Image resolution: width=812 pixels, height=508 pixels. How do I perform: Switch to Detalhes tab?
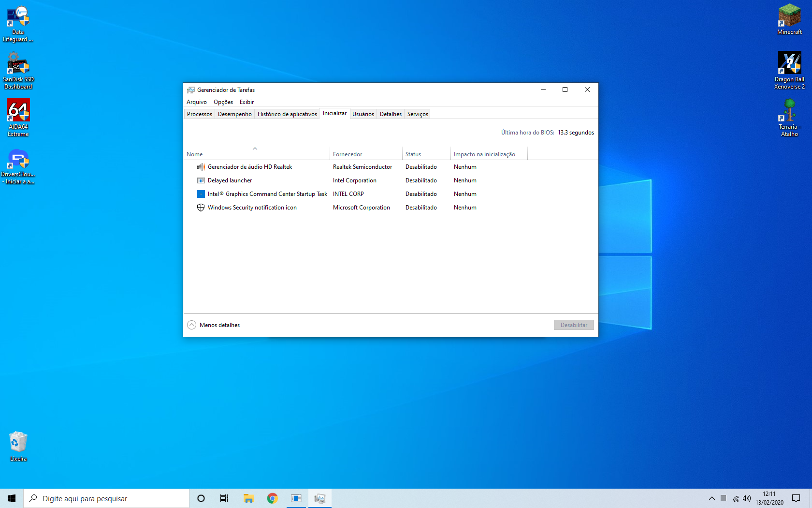click(x=391, y=114)
